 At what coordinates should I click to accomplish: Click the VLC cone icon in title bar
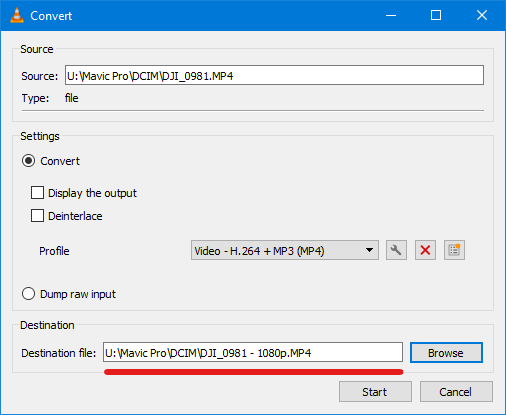[17, 15]
